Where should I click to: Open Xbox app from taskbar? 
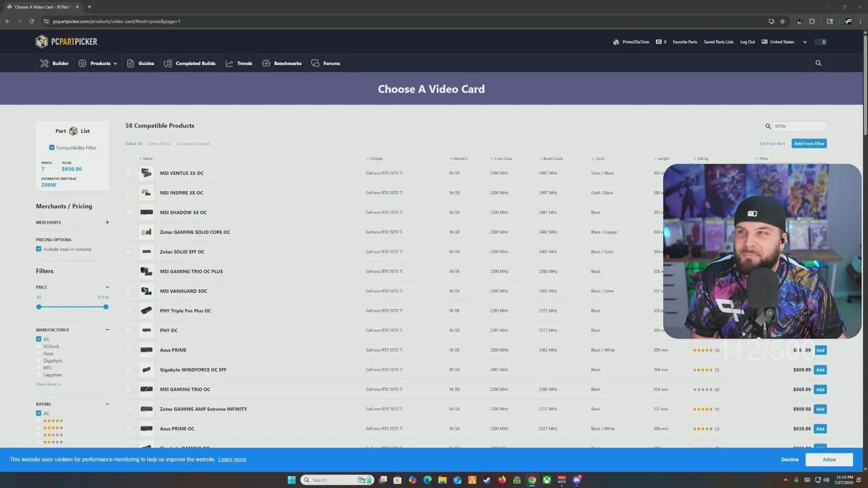[x=547, y=480]
